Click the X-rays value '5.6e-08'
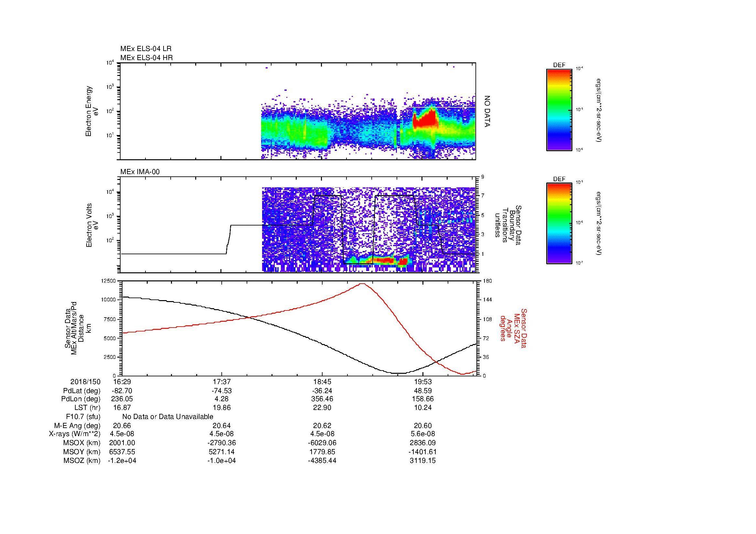Viewport: 756px width, 534px height. 423,434
